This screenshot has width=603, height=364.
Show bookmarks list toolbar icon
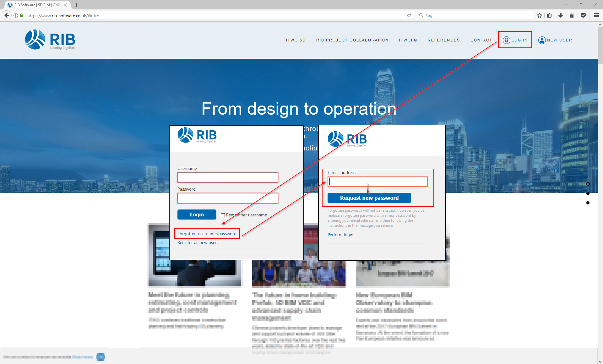coord(549,15)
